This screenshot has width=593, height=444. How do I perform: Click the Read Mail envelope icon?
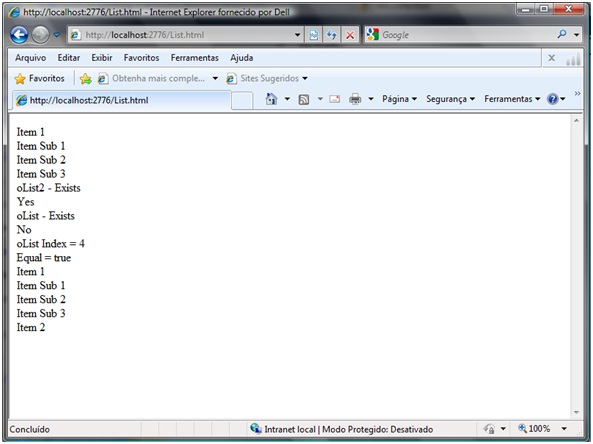(x=334, y=99)
